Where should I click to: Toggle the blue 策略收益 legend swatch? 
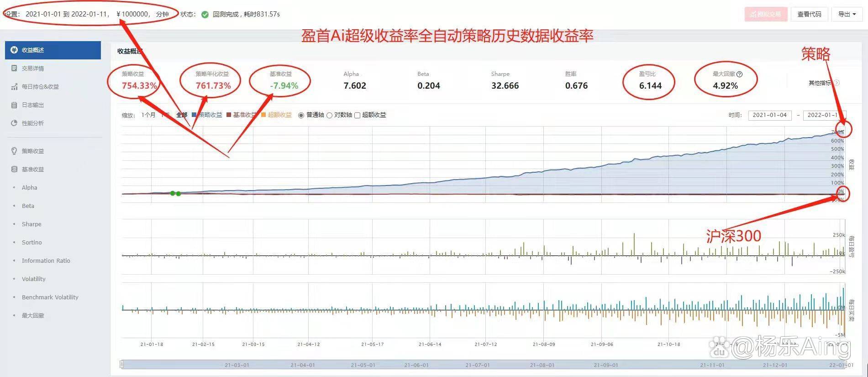(x=195, y=115)
